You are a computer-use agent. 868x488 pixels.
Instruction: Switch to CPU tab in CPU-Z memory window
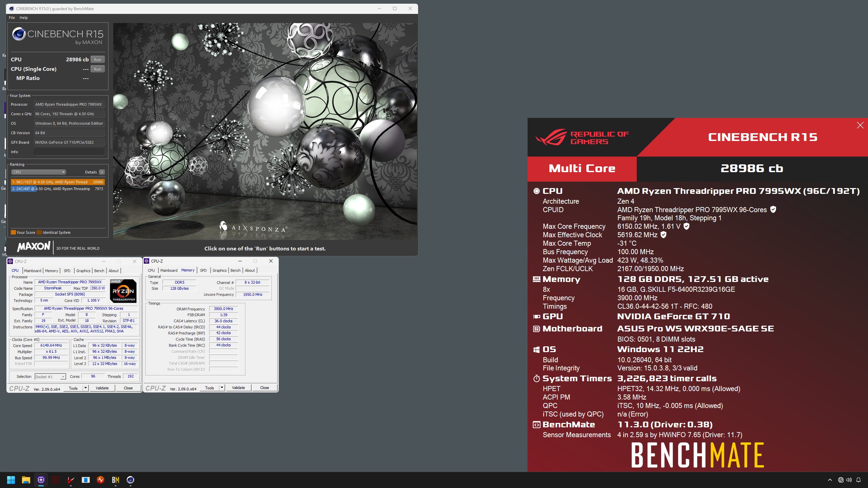pos(151,270)
